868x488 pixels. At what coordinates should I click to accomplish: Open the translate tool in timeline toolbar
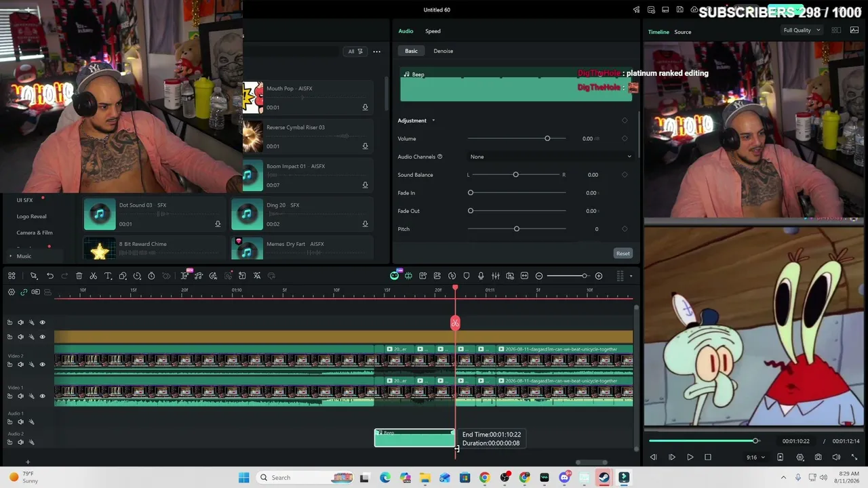pos(257,276)
